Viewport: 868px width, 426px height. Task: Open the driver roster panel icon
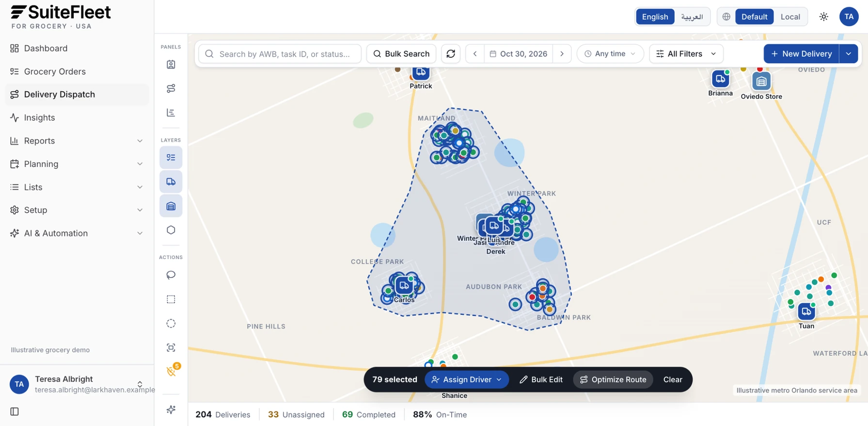pos(171,65)
